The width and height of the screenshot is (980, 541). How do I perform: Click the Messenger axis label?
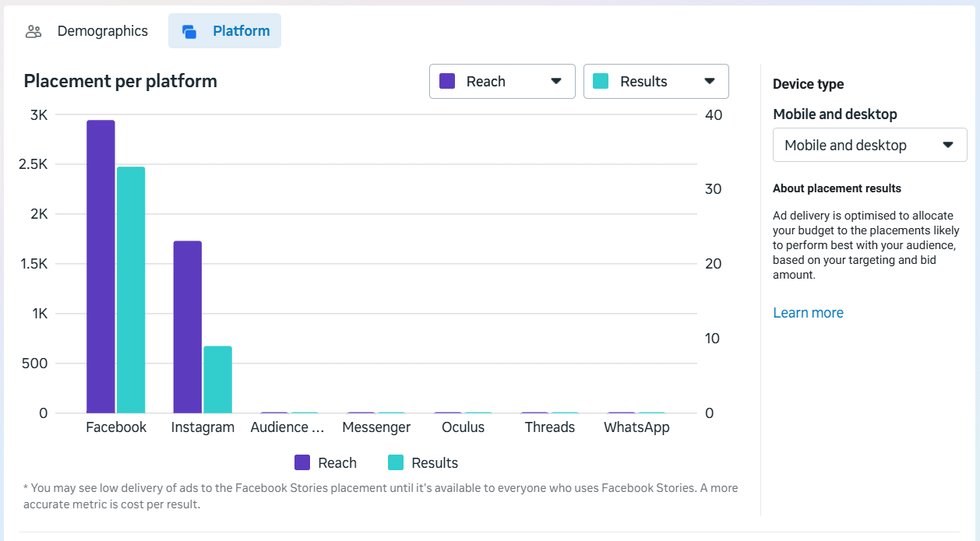pos(376,427)
